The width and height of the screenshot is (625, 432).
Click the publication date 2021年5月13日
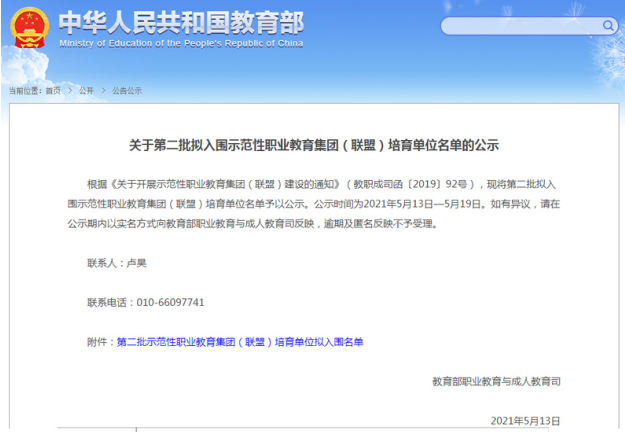525,421
